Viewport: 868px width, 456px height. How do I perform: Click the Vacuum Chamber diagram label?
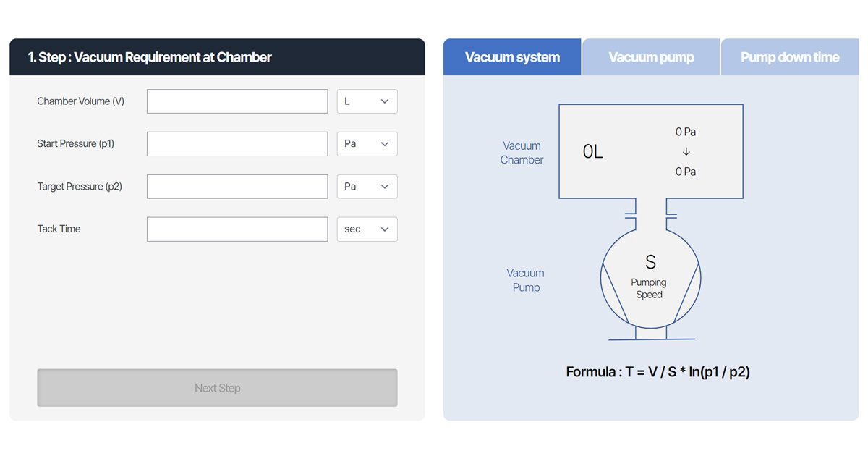click(522, 153)
